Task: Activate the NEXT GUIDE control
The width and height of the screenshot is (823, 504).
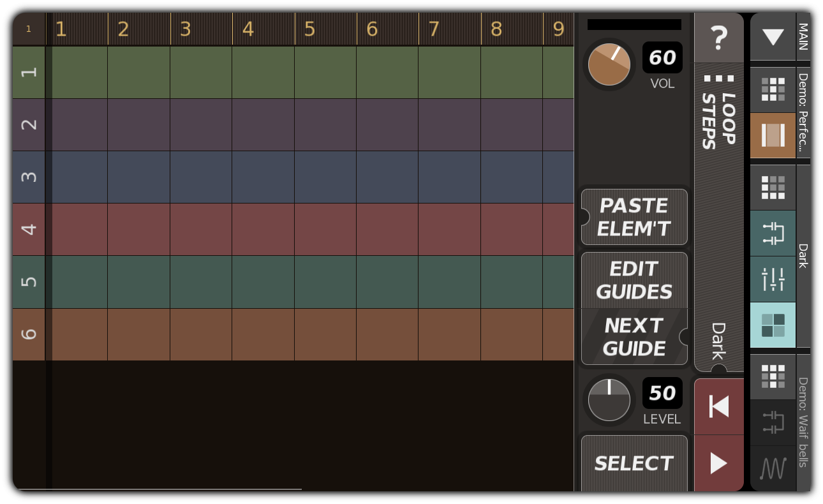Action: point(634,337)
